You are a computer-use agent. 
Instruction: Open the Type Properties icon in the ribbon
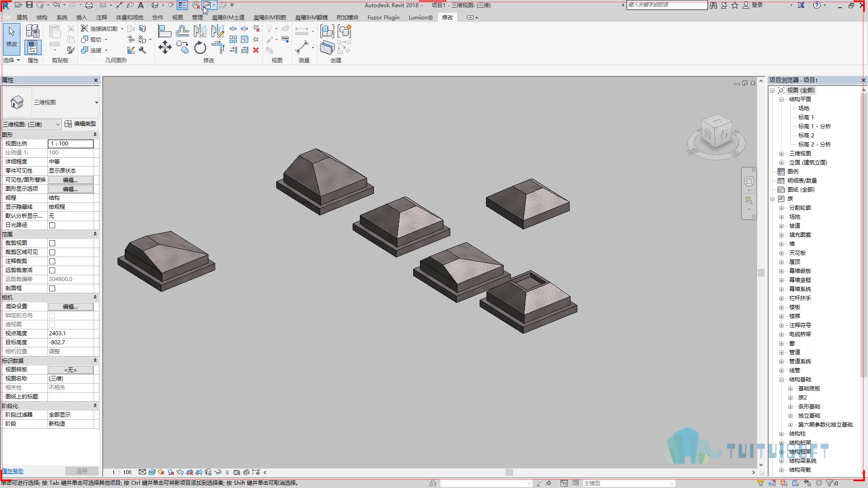click(33, 31)
